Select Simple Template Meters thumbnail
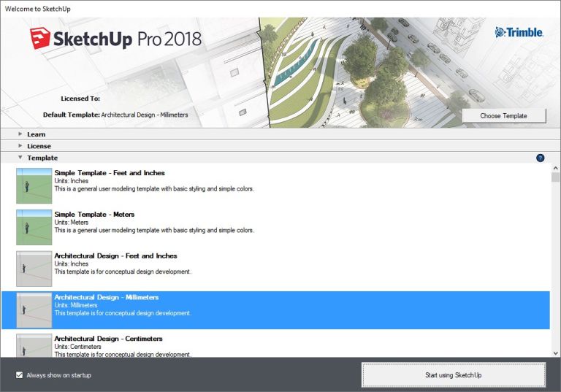The image size is (561, 392). [x=34, y=227]
